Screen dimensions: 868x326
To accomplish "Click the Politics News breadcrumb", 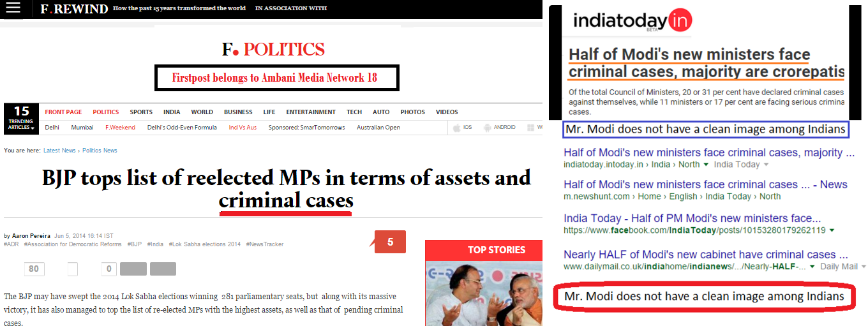I will point(100,151).
